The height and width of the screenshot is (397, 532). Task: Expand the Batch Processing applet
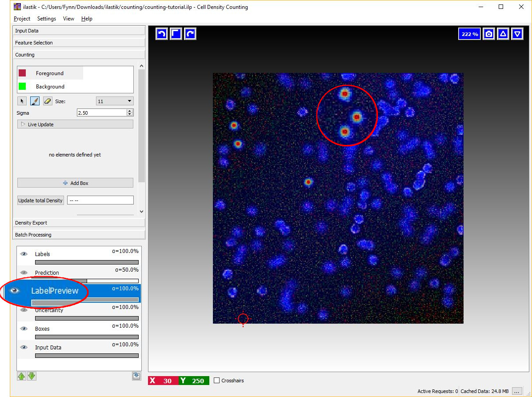(79, 235)
